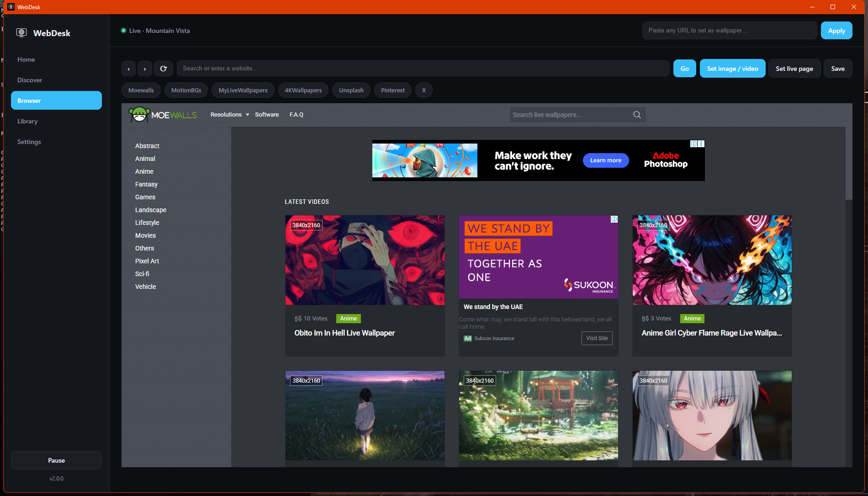Click the Go button
The width and height of the screenshot is (868, 496).
(684, 69)
